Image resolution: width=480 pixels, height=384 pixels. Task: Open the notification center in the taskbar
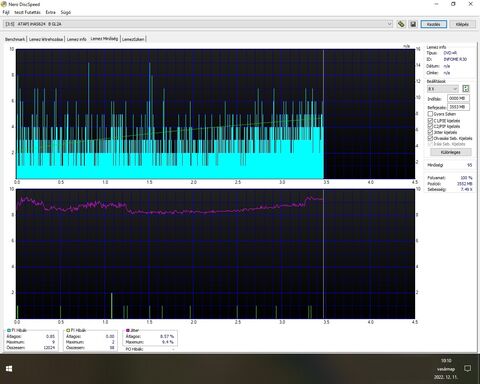467,368
